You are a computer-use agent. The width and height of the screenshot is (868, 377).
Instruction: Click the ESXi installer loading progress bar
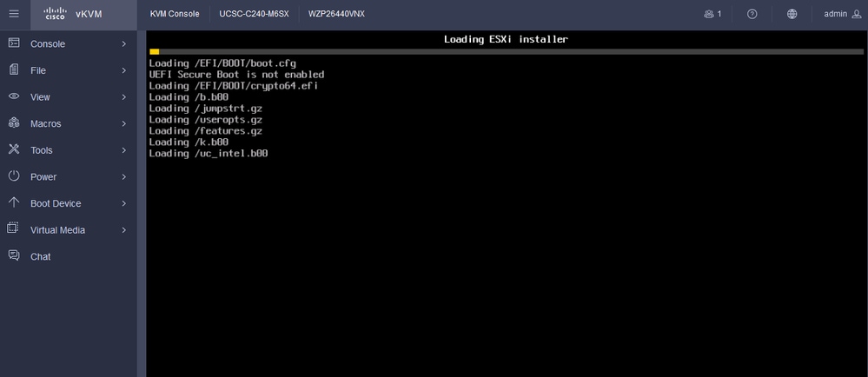tap(506, 51)
